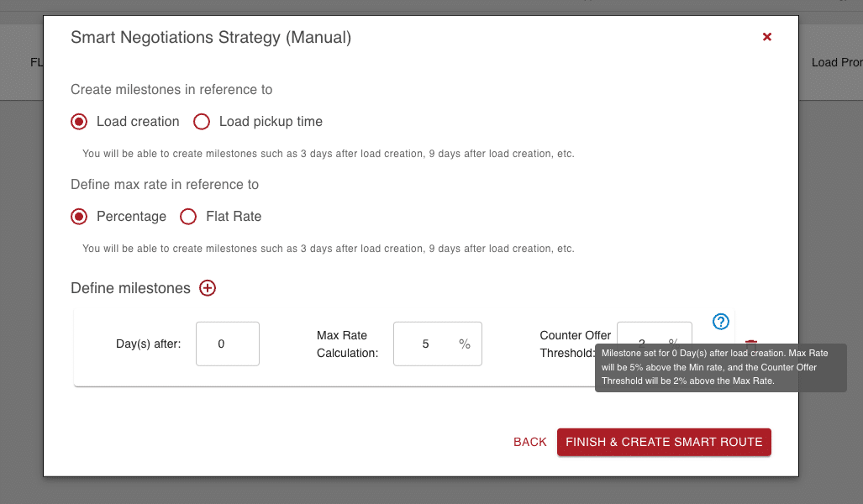Click the Define milestones heading text
Viewport: 863px width, 504px height.
coord(130,288)
